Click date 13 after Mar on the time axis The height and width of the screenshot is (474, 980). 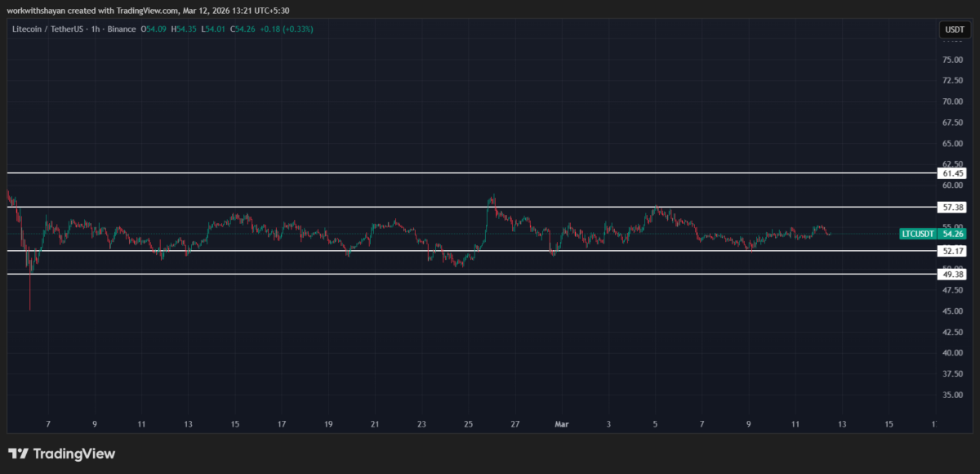[842, 424]
